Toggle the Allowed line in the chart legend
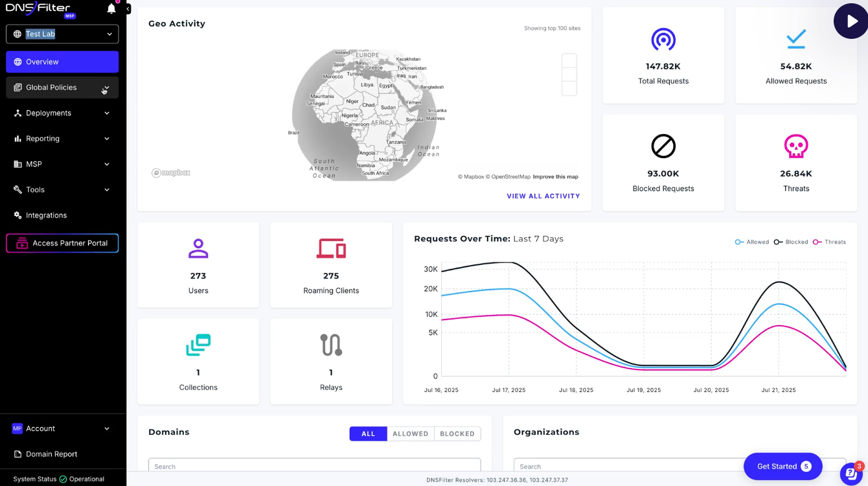This screenshot has height=486, width=868. [751, 242]
